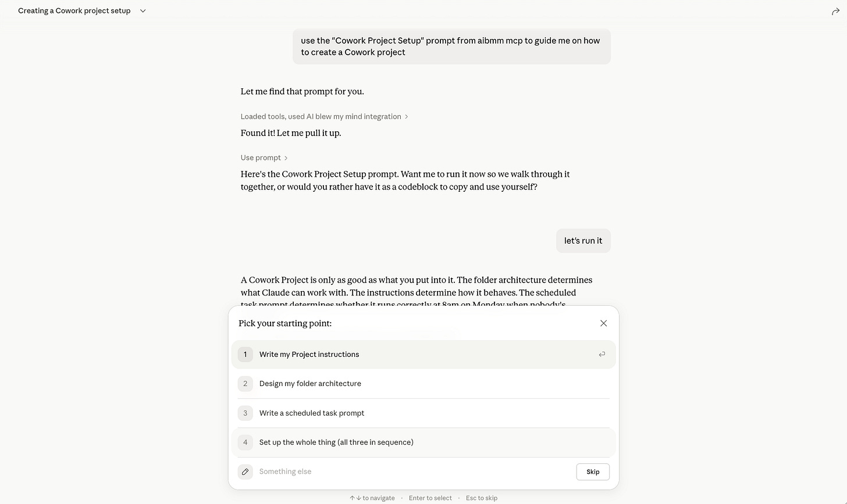Choose "Design my folder architecture" option

424,384
